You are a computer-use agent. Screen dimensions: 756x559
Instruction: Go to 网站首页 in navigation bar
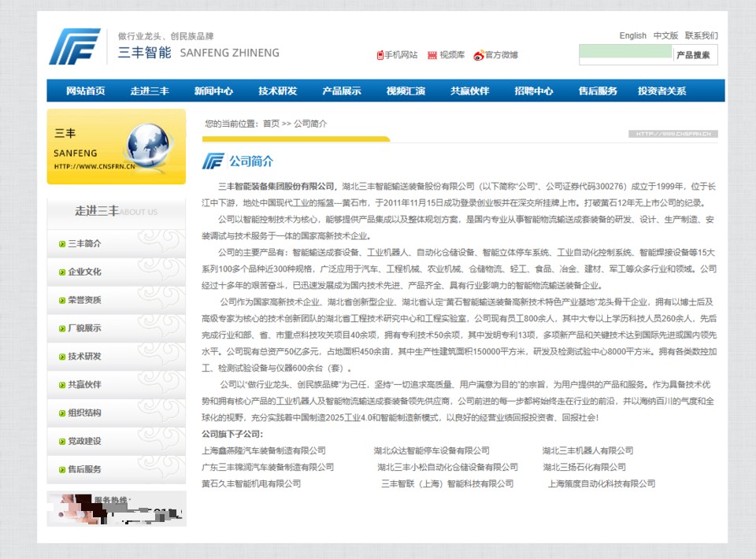pos(85,91)
